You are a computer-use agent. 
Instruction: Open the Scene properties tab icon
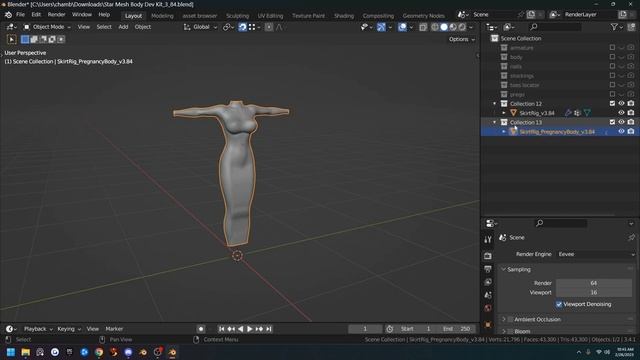point(488,295)
